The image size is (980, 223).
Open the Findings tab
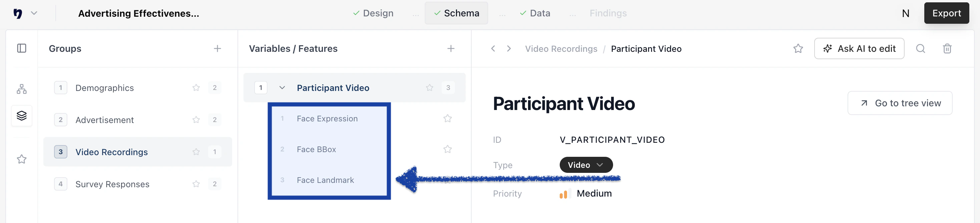608,13
